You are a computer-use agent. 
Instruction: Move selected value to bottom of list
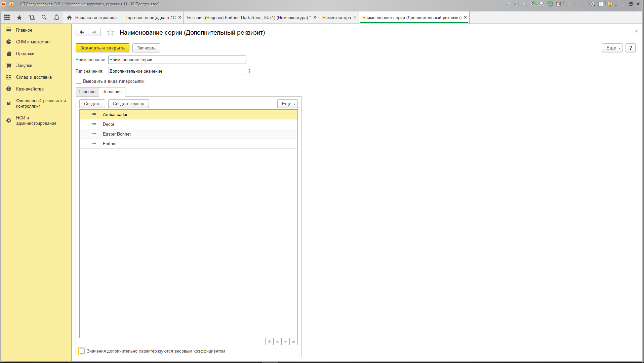tap(293, 342)
